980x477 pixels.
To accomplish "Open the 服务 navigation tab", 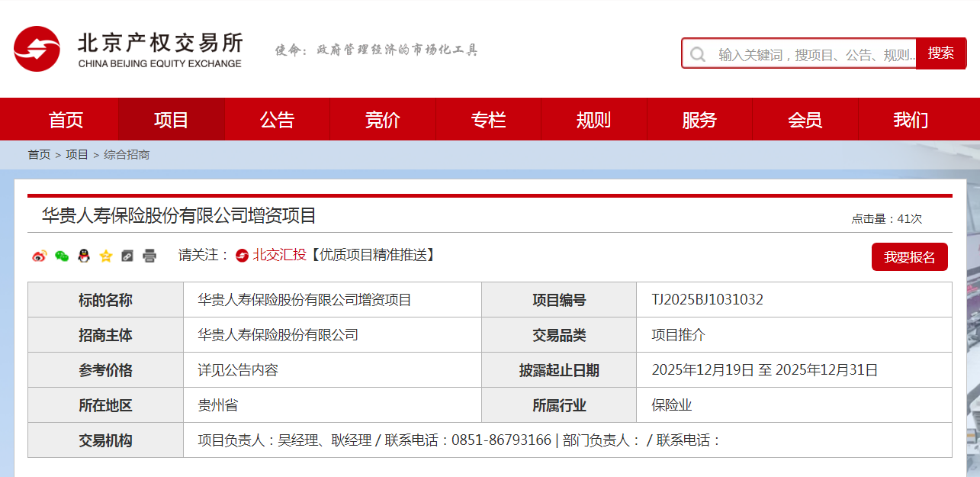I will pyautogui.click(x=699, y=119).
